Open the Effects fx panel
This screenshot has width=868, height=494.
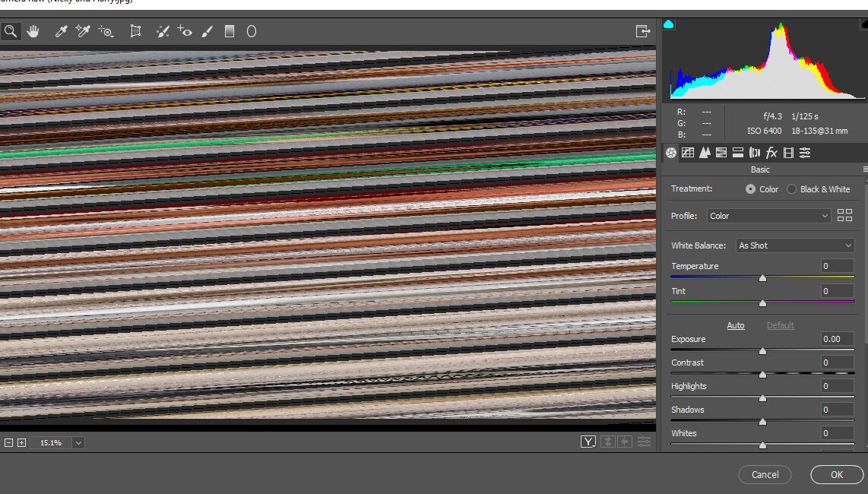pos(771,153)
